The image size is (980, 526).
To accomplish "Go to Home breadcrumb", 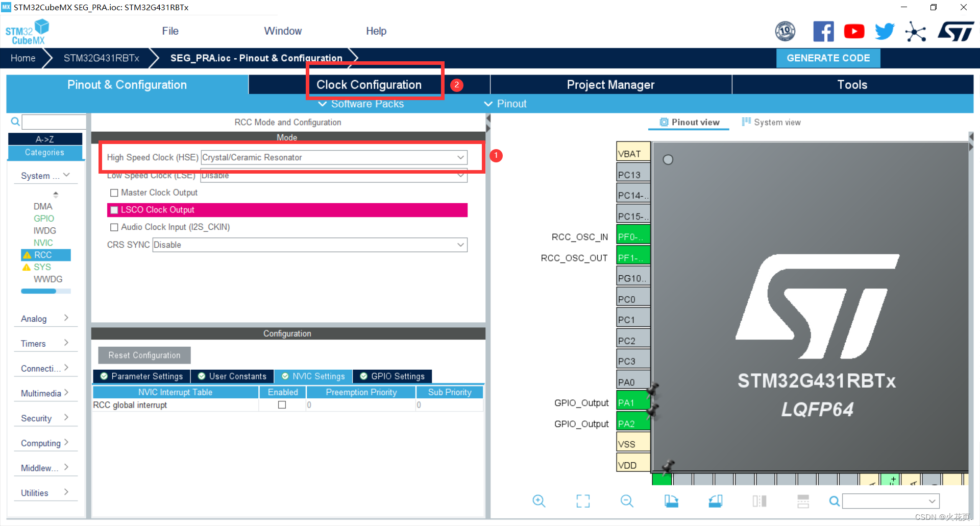I will coord(23,58).
